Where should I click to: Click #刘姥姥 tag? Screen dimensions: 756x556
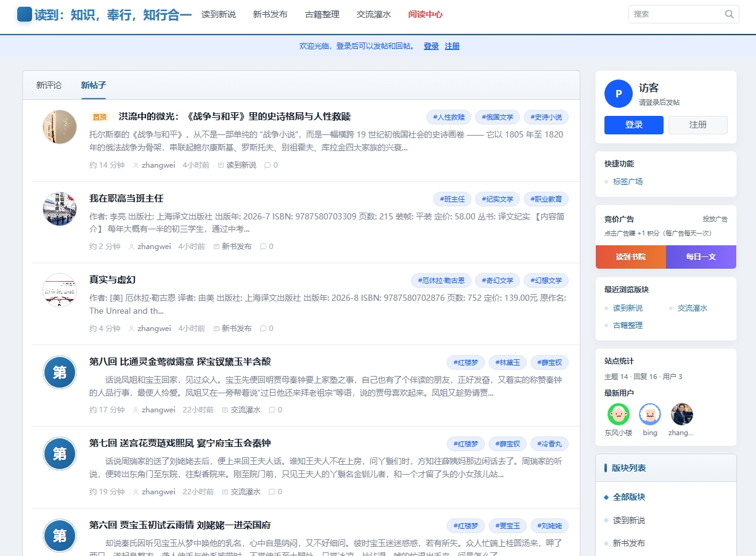[x=550, y=526]
